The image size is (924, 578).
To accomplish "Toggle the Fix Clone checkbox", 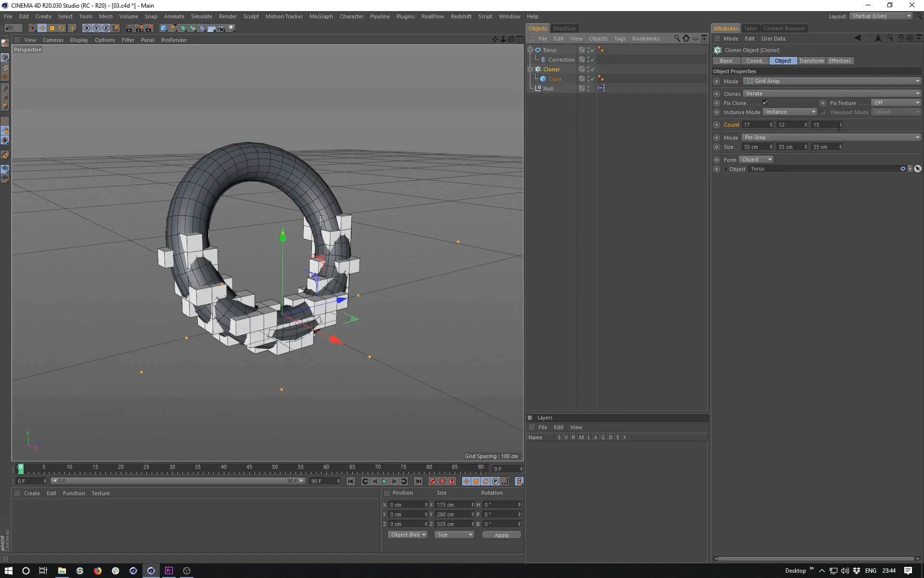I will (x=765, y=103).
